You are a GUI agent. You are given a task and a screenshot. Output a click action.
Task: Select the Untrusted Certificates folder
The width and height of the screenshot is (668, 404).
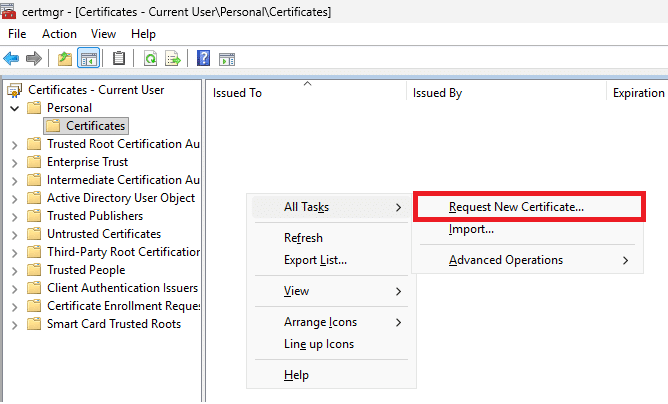103,234
